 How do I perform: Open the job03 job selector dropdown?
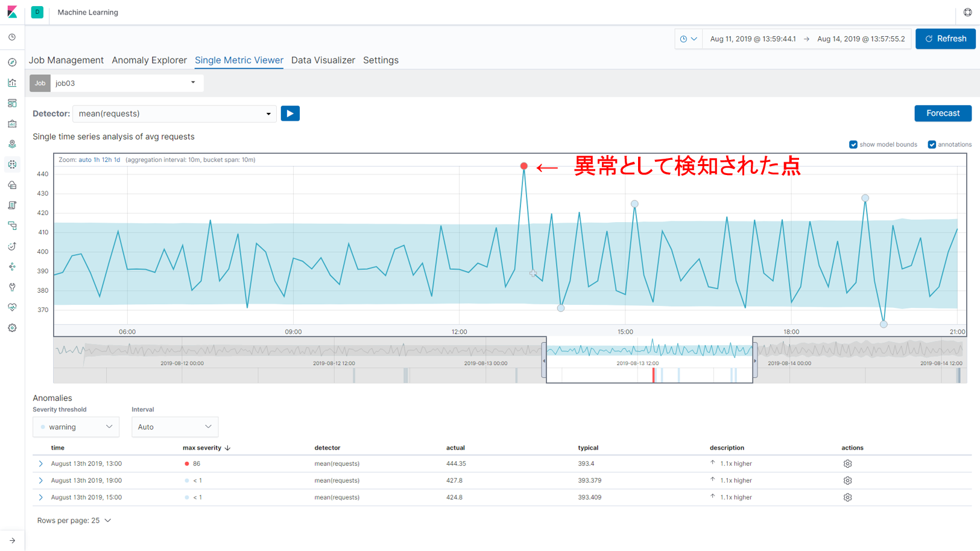tap(127, 83)
